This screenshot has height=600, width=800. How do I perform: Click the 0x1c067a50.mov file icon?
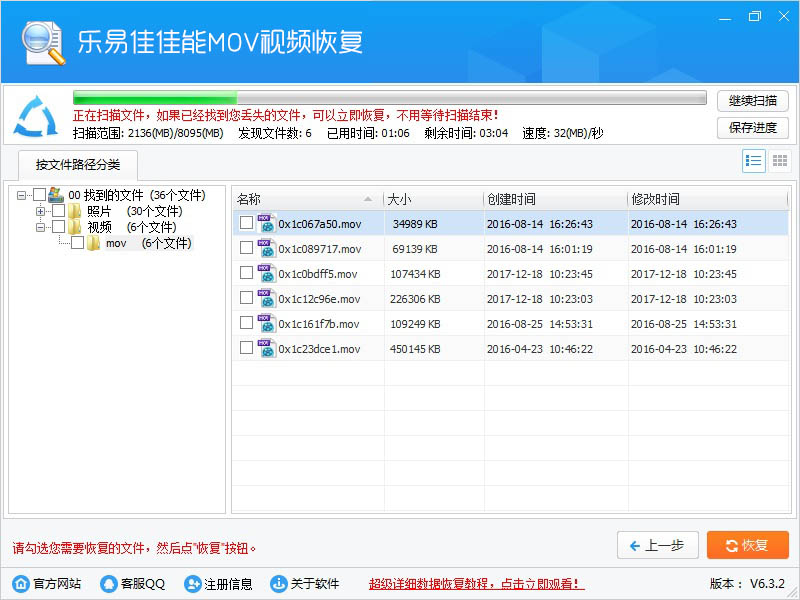click(266, 224)
